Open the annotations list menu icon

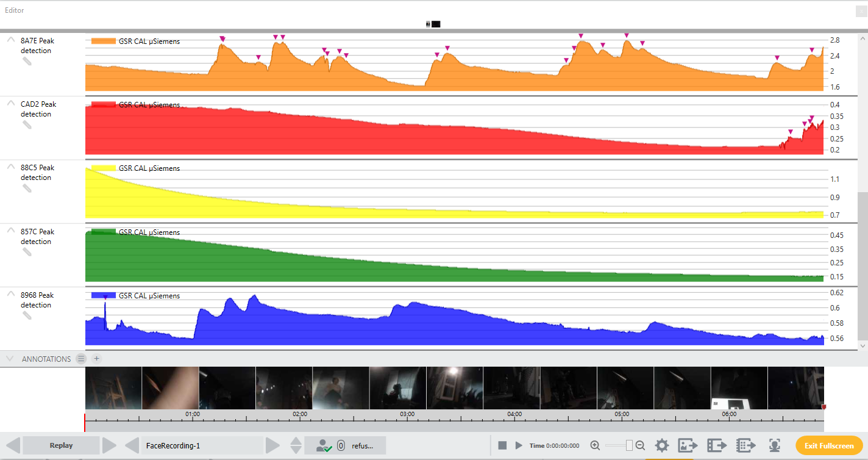(x=81, y=359)
